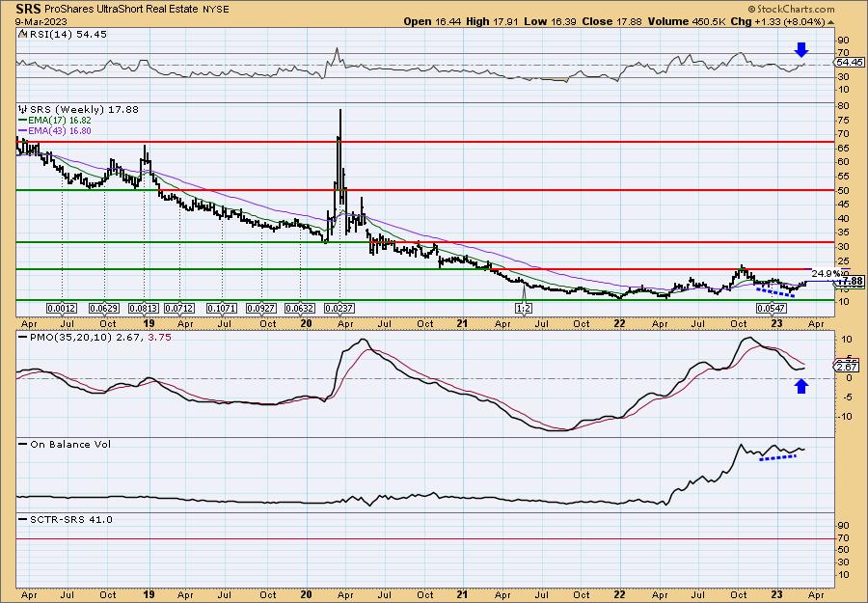Click the 'SCTR-SRS 41.0' panel label

coord(69,519)
